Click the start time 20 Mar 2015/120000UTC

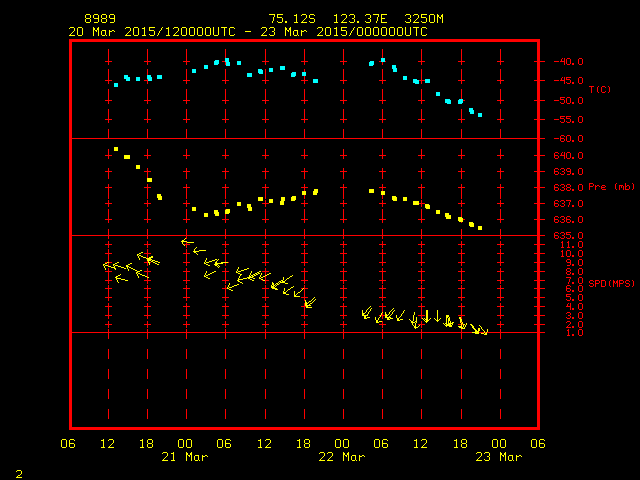pos(152,32)
